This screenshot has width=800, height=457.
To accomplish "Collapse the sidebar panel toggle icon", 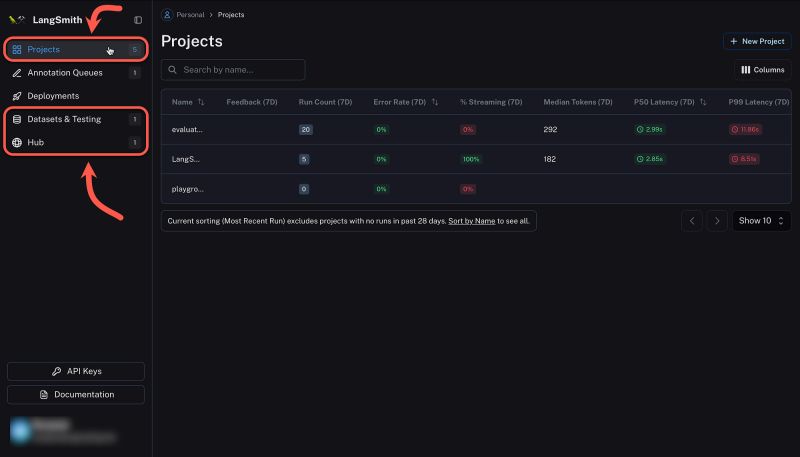I will 138,19.
